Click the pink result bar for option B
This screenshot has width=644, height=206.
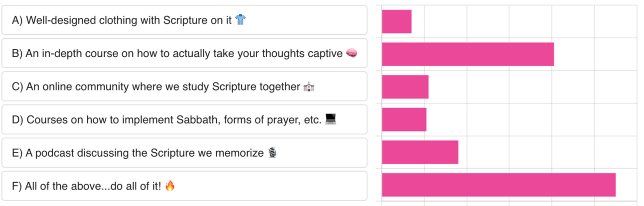pyautogui.click(x=468, y=54)
